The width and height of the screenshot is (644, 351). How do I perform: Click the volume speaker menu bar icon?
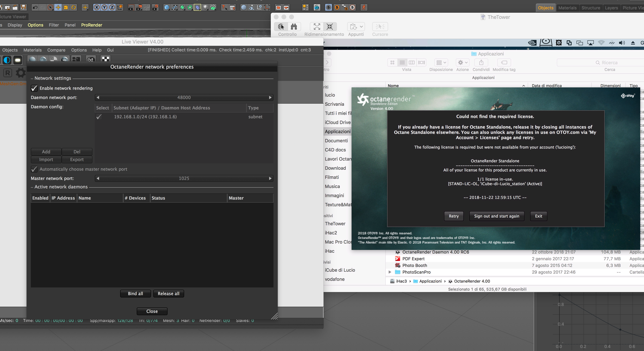click(x=622, y=43)
